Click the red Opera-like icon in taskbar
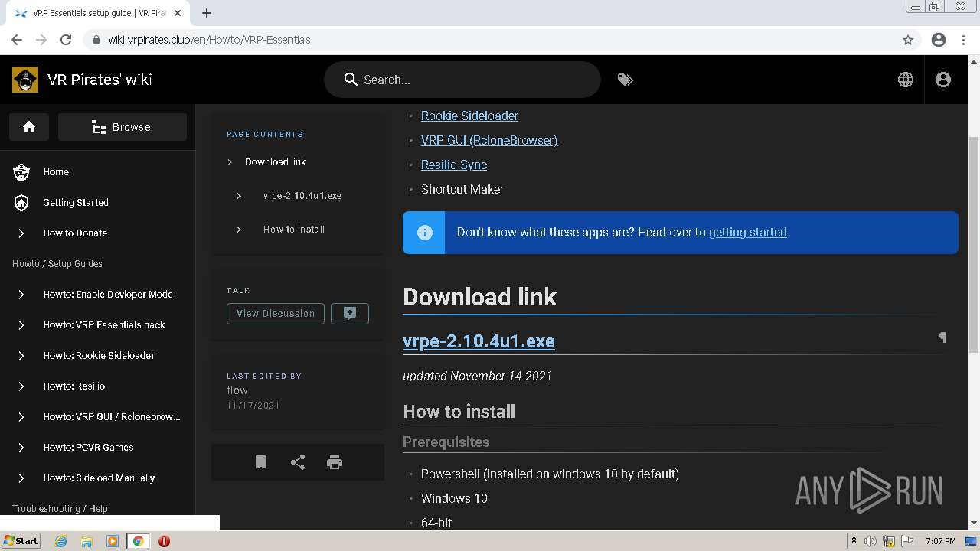This screenshot has width=980, height=551. (164, 541)
